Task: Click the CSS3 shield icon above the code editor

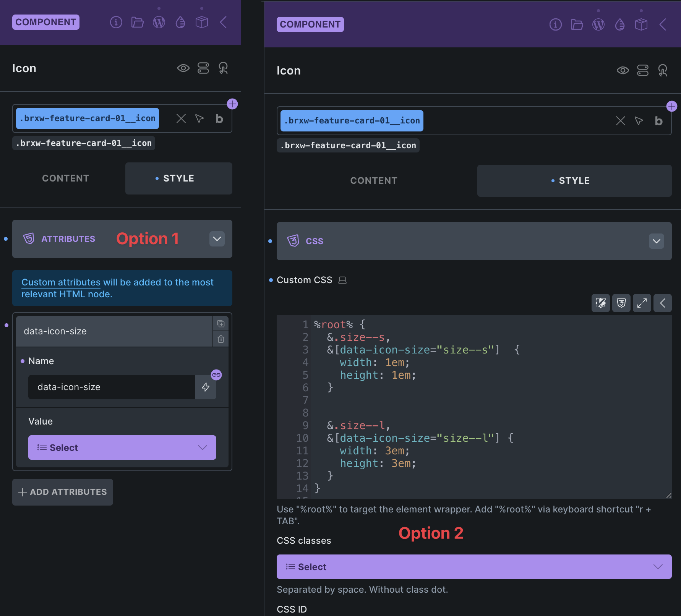Action: pyautogui.click(x=621, y=303)
